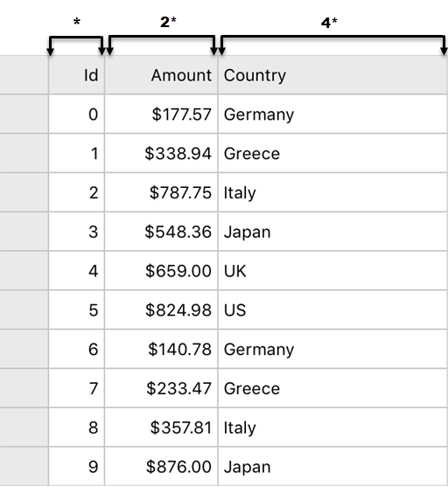Select the cell showing $177.57
The height and width of the screenshot is (487, 448).
point(161,114)
